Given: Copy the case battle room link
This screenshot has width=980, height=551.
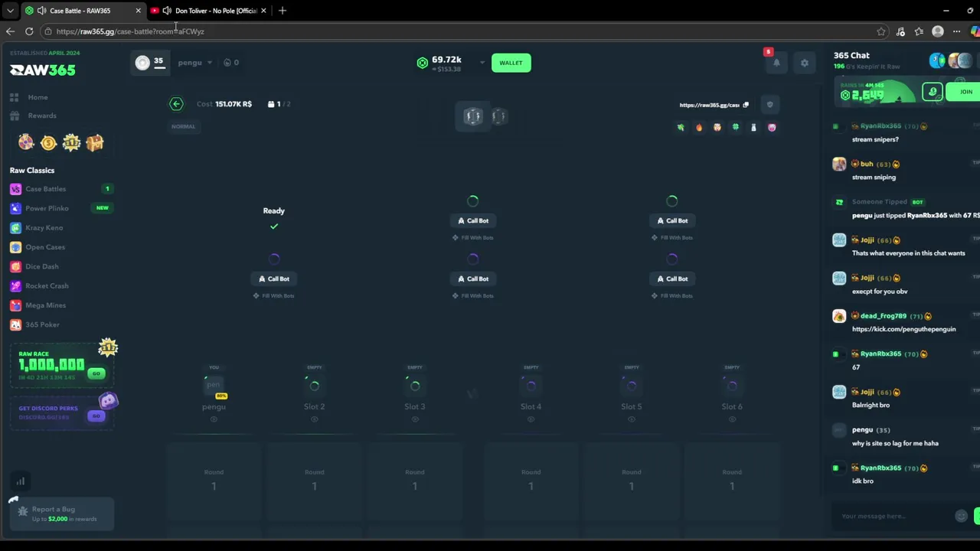Looking at the screenshot, I should click(746, 105).
